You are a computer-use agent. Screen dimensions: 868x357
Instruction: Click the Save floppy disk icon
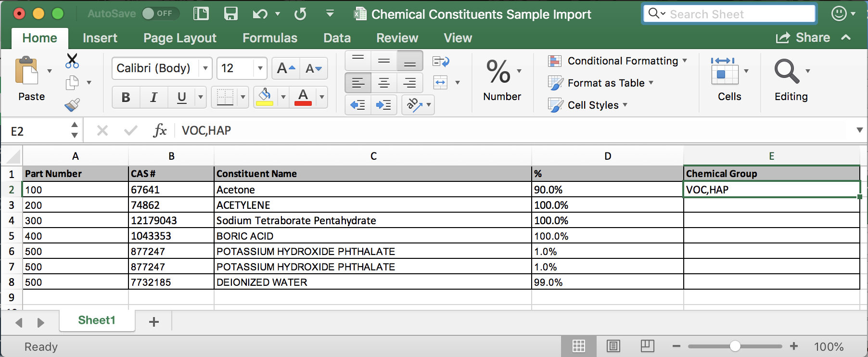click(231, 14)
